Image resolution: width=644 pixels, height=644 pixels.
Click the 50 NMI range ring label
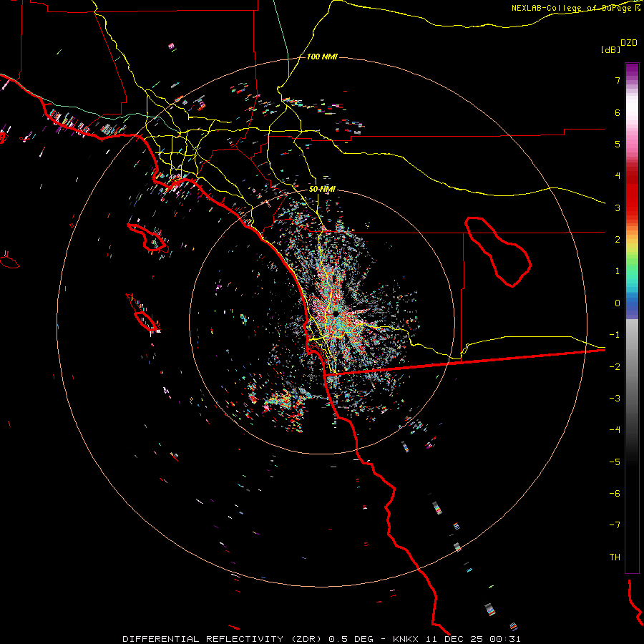(322, 189)
